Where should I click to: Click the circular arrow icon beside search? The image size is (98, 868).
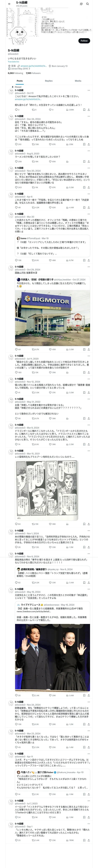pyautogui.click(x=81, y=4)
